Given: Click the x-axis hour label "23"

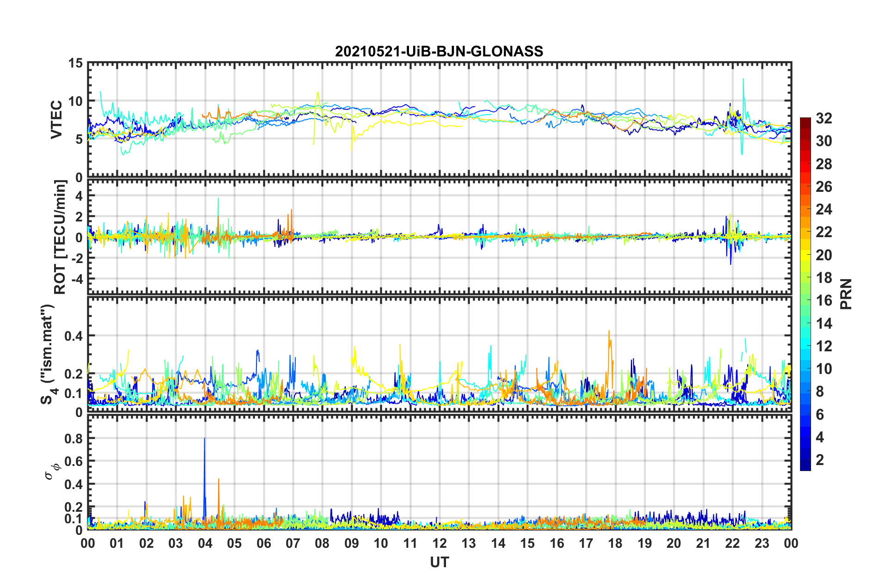Looking at the screenshot, I should point(762,543).
